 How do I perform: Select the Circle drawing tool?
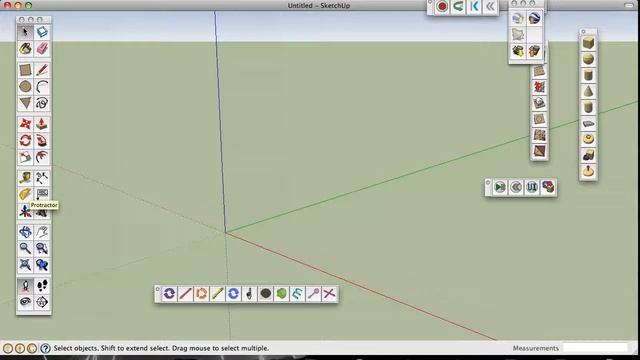(25, 86)
